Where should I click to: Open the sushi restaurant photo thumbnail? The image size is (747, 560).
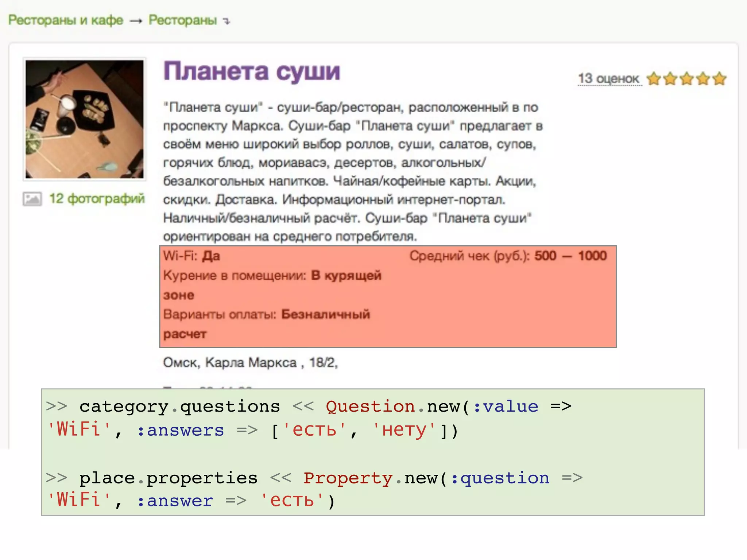click(85, 119)
